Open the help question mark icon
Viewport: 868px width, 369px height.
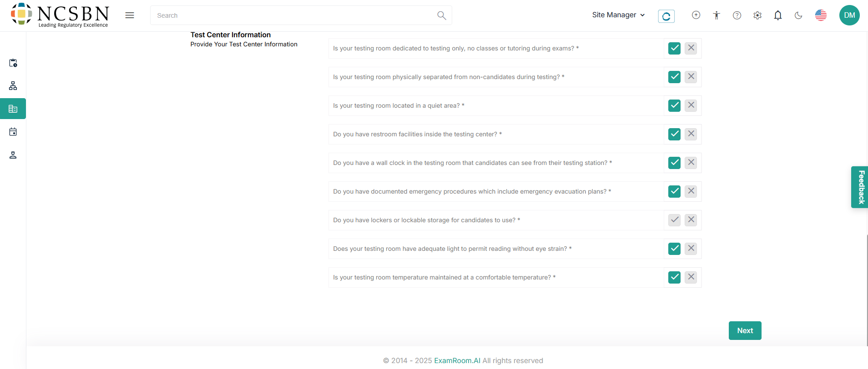(x=737, y=15)
